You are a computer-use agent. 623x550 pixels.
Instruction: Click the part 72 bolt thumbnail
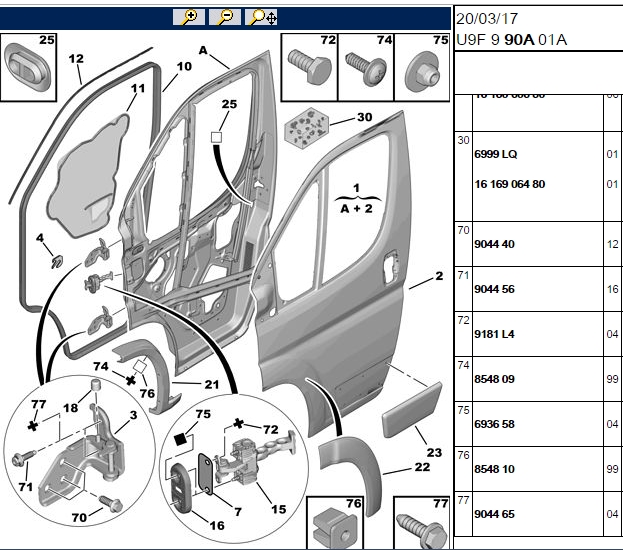[x=309, y=68]
